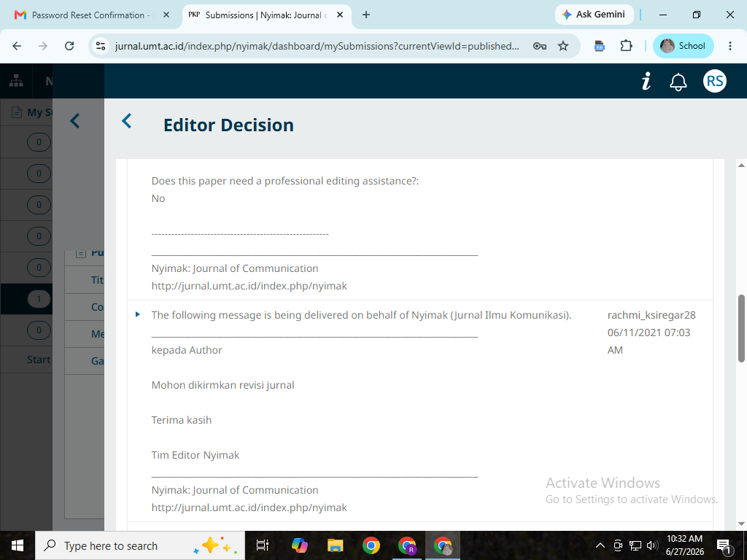Bookmark this page with the star icon

point(563,46)
